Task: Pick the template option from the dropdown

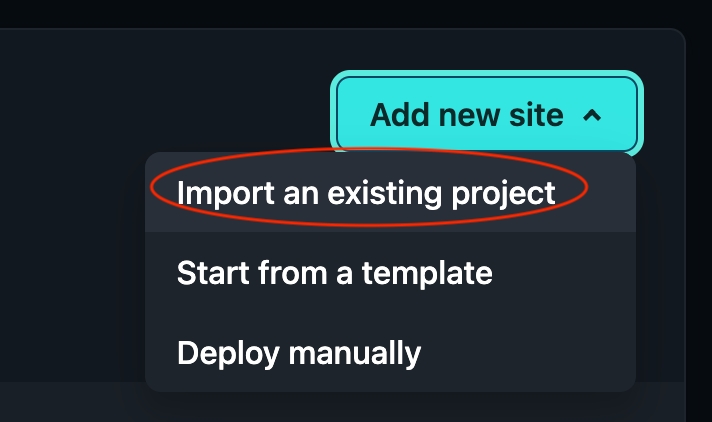Action: pyautogui.click(x=335, y=273)
